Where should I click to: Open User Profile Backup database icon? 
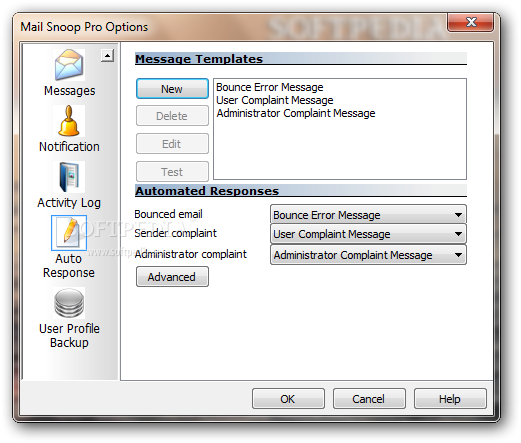tap(69, 303)
